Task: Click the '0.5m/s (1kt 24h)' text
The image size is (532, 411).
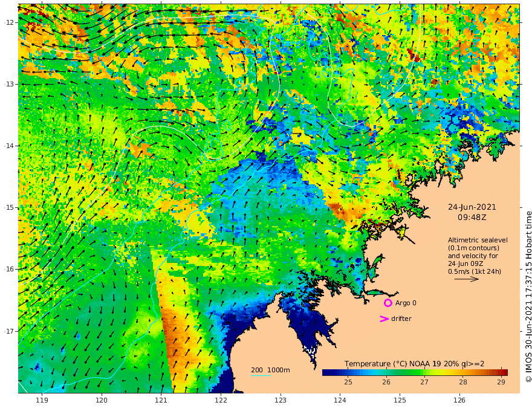Action: tap(475, 271)
